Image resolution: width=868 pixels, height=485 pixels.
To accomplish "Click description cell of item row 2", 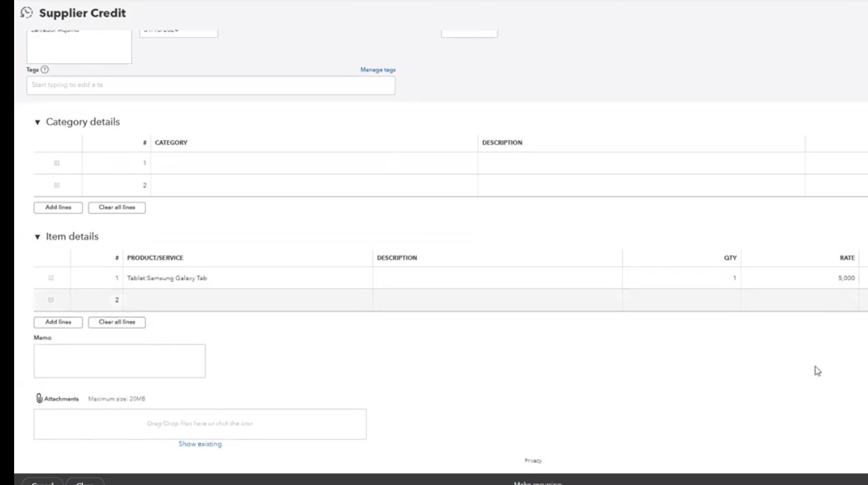I will point(498,300).
